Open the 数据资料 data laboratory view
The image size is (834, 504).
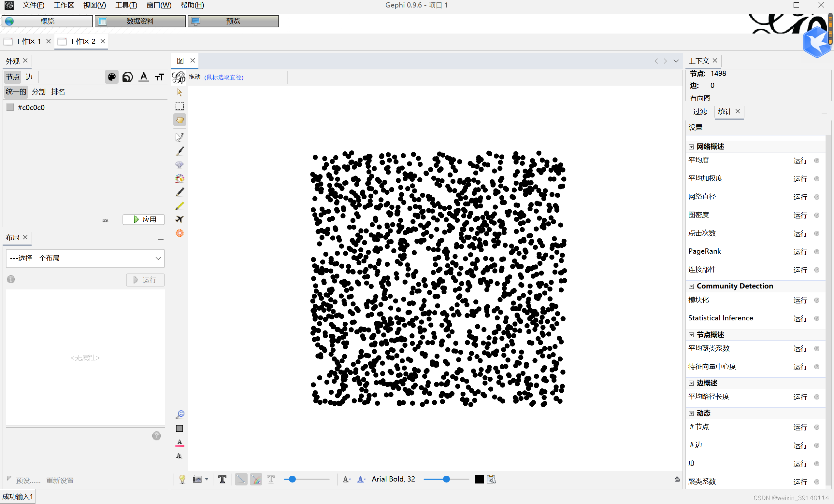click(140, 21)
